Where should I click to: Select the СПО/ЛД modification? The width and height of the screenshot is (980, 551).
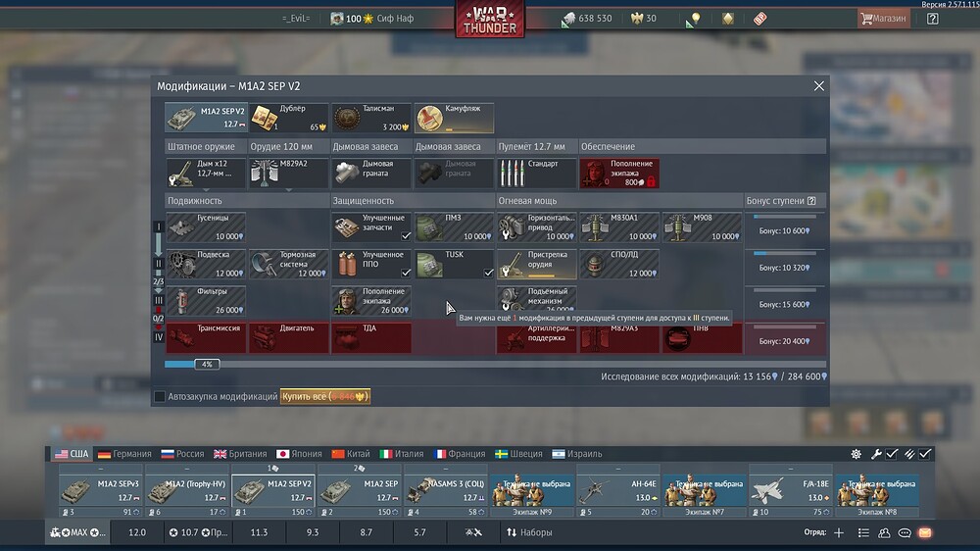click(x=618, y=264)
